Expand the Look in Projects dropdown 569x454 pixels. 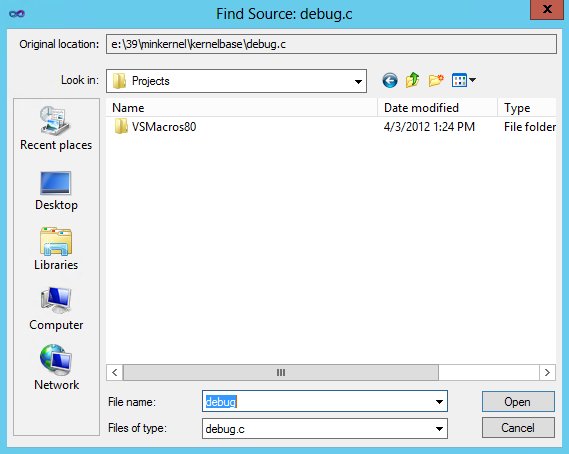(x=358, y=81)
